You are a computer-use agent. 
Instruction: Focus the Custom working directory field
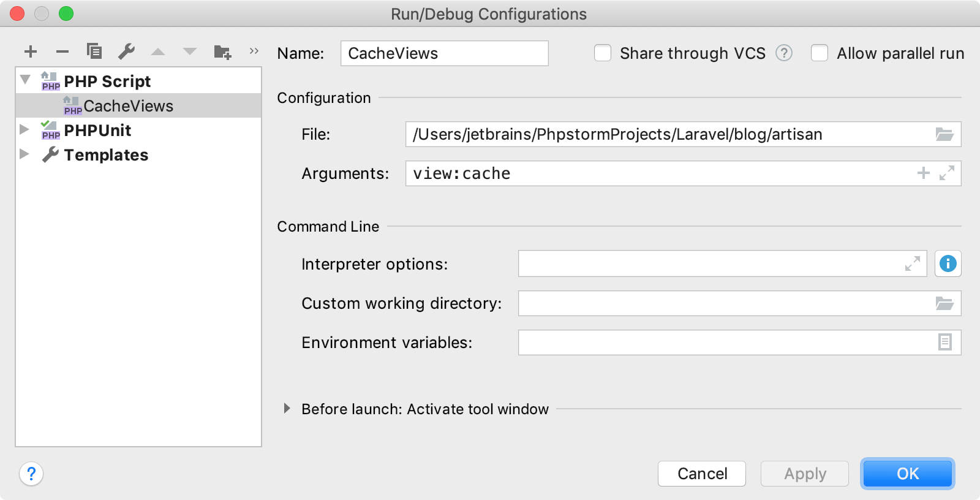pyautogui.click(x=739, y=303)
